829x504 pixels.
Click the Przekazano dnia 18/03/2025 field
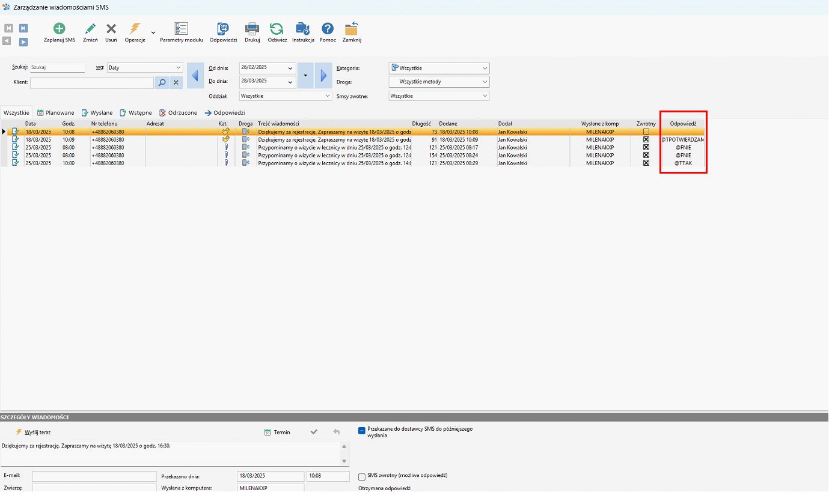tap(271, 476)
